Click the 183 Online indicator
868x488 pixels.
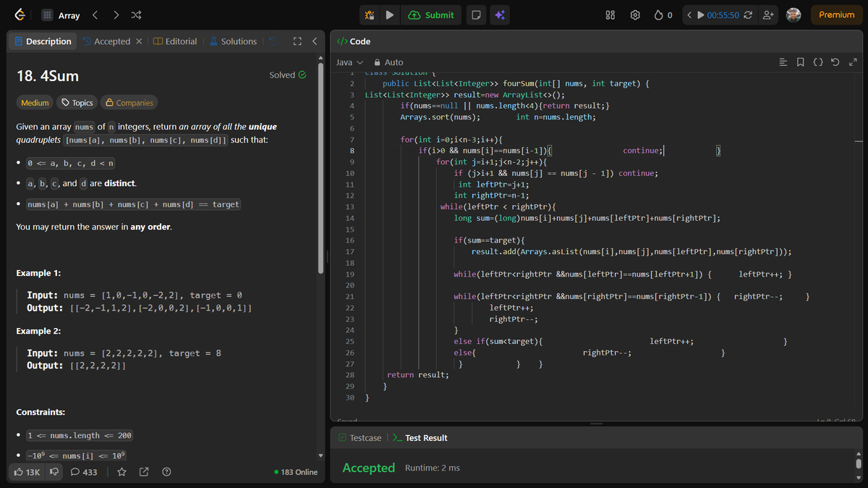point(297,472)
